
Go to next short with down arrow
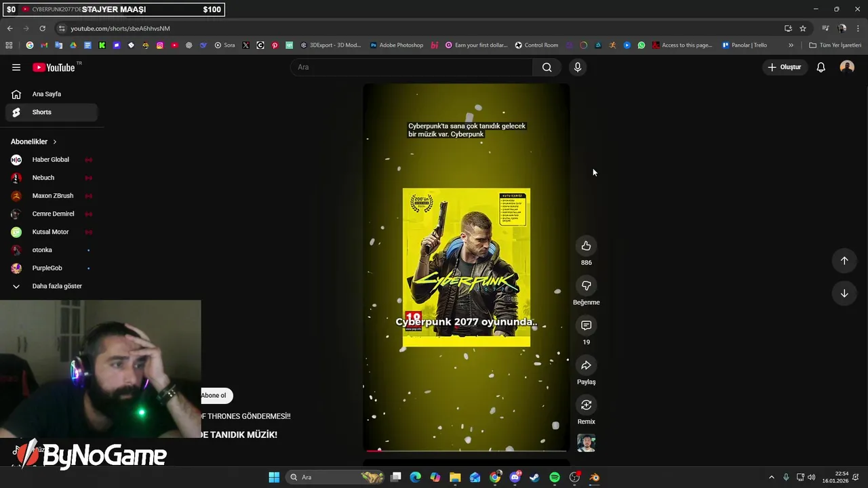[x=844, y=293]
